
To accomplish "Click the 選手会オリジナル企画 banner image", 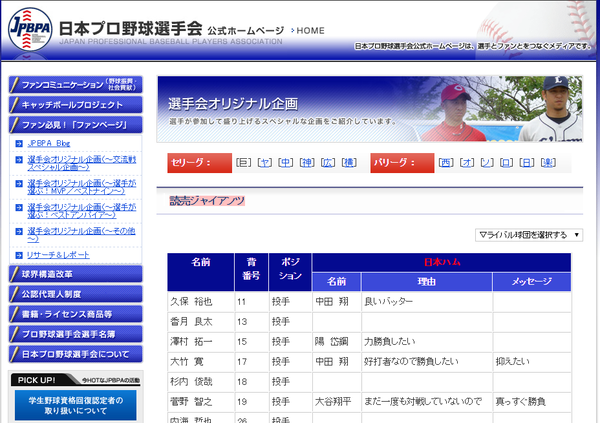I will click(x=370, y=109).
